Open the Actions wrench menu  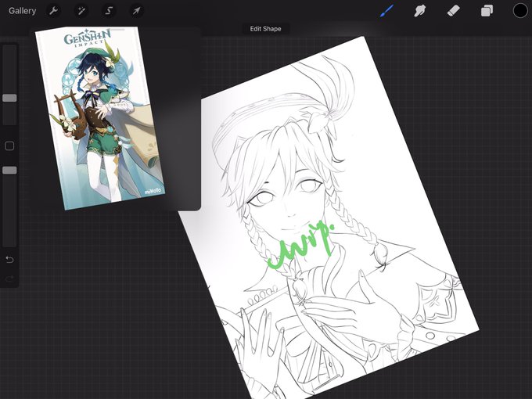click(53, 11)
